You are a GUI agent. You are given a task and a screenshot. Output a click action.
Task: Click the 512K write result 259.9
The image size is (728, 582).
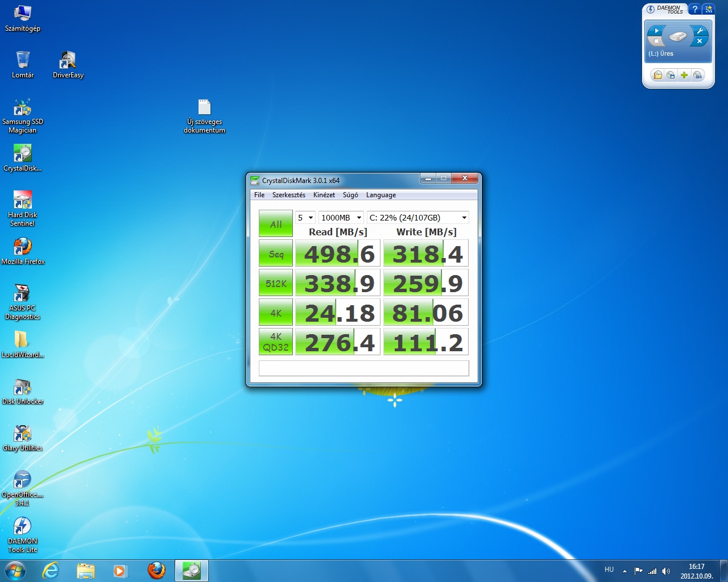pos(426,283)
